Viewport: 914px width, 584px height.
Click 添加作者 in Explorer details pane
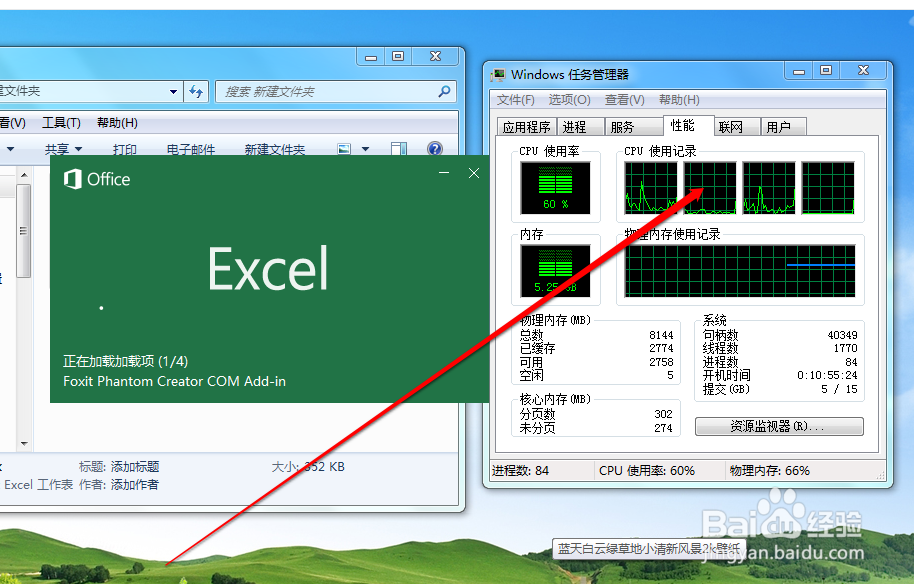coord(135,485)
